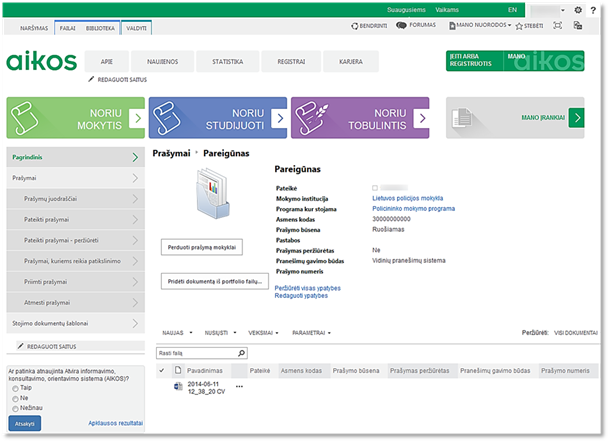Viewport: 609px width, 442px height.
Task: Open the Apklausos rezultatai link
Action: (115, 423)
